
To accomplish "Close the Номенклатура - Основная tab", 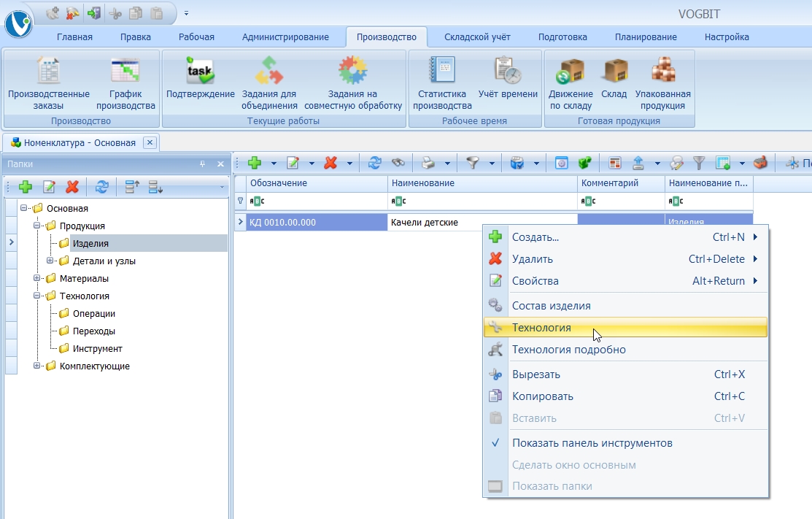I will pos(150,142).
